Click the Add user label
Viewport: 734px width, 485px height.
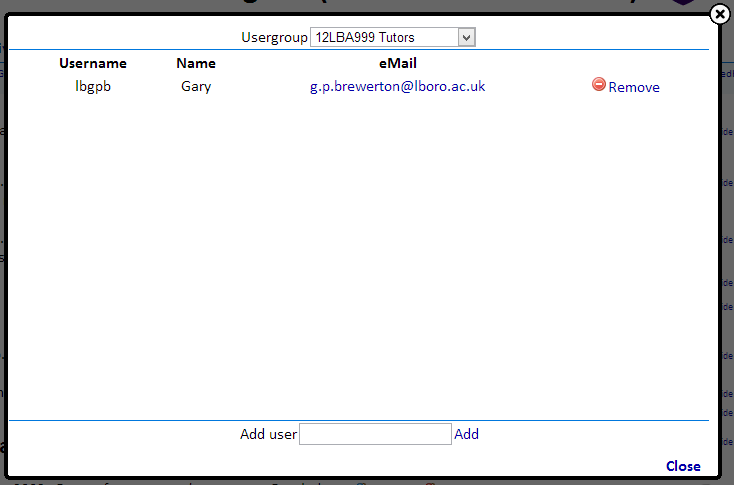point(268,434)
